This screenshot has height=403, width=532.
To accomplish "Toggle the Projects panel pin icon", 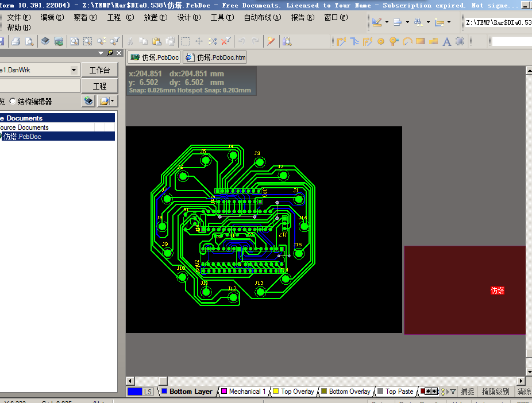I will pyautogui.click(x=110, y=53).
